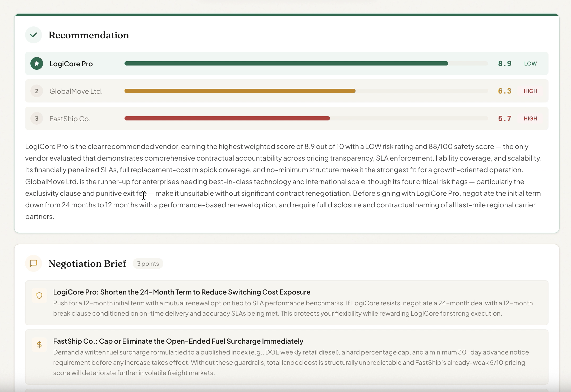Click the green checkmark Recommendation icon
Viewport: 571px width, 392px height.
34,35
